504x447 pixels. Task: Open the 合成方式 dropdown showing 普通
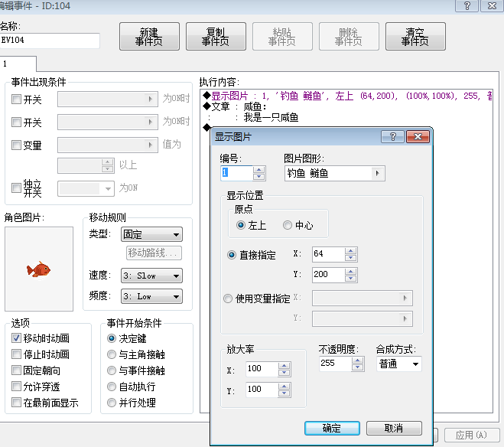coord(399,364)
